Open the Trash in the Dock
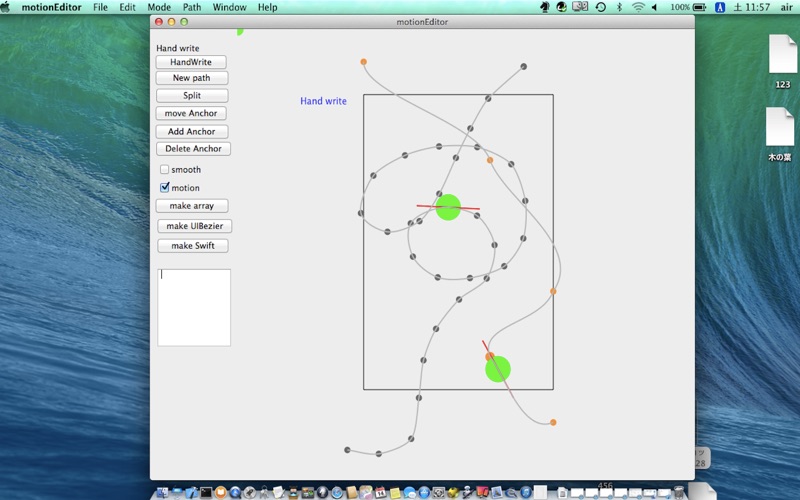Image resolution: width=800 pixels, height=500 pixels. (679, 492)
